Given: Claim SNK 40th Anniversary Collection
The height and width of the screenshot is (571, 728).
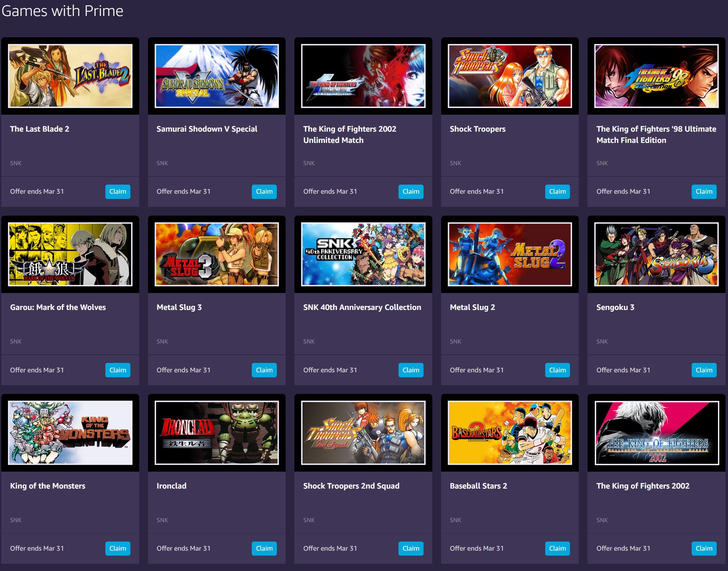Looking at the screenshot, I should click(x=411, y=370).
